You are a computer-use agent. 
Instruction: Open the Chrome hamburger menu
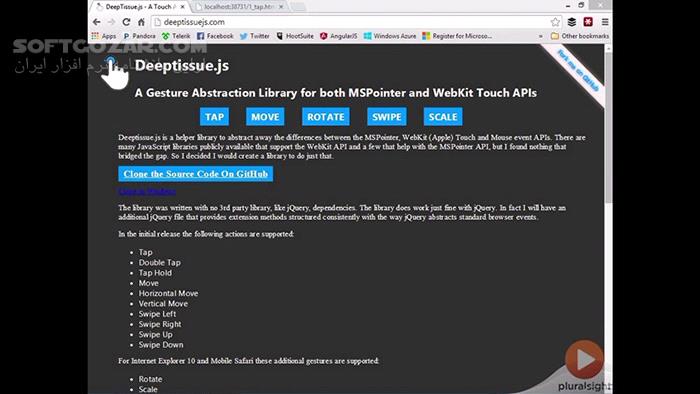[605, 22]
